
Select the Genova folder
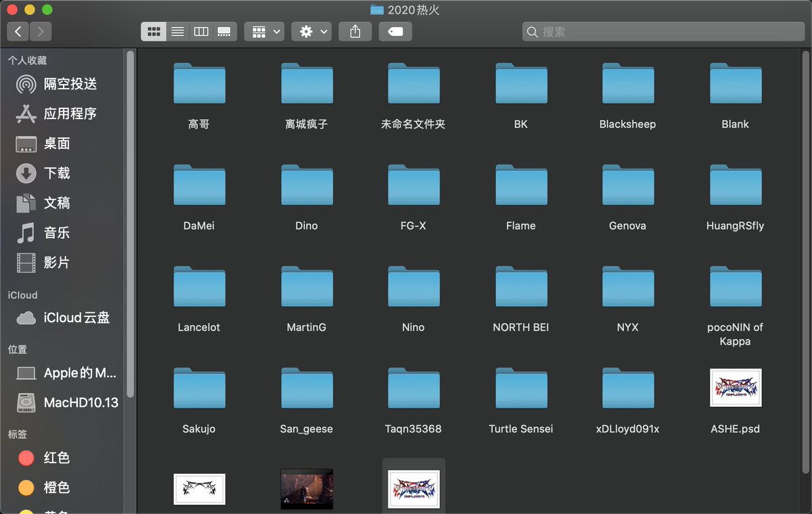(x=628, y=185)
